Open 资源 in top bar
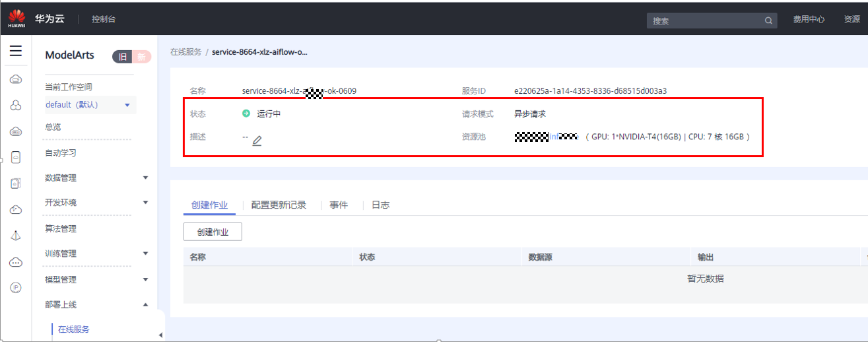 [x=851, y=19]
